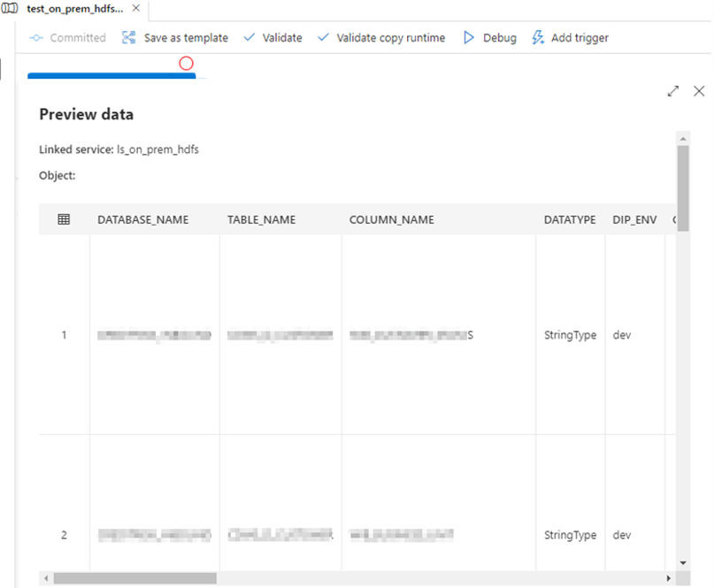Click the Committed status button
The image size is (714, 588).
[x=67, y=38]
